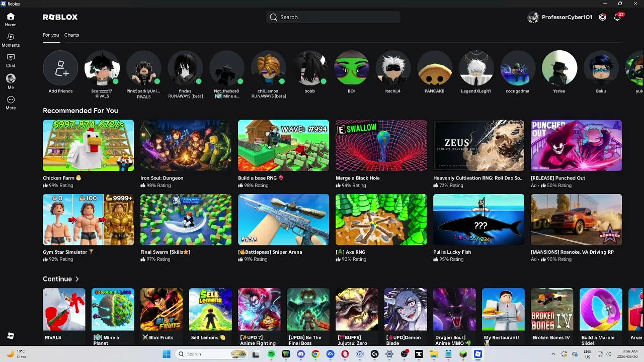The image size is (644, 362).
Task: Open Spotify from the taskbar
Action: click(271, 354)
